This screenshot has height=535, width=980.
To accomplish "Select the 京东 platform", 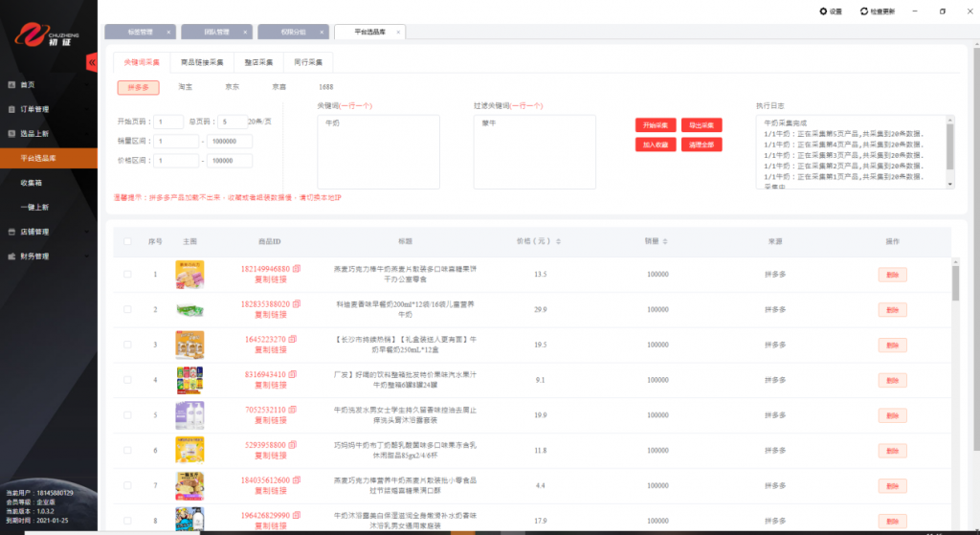I will tap(232, 87).
